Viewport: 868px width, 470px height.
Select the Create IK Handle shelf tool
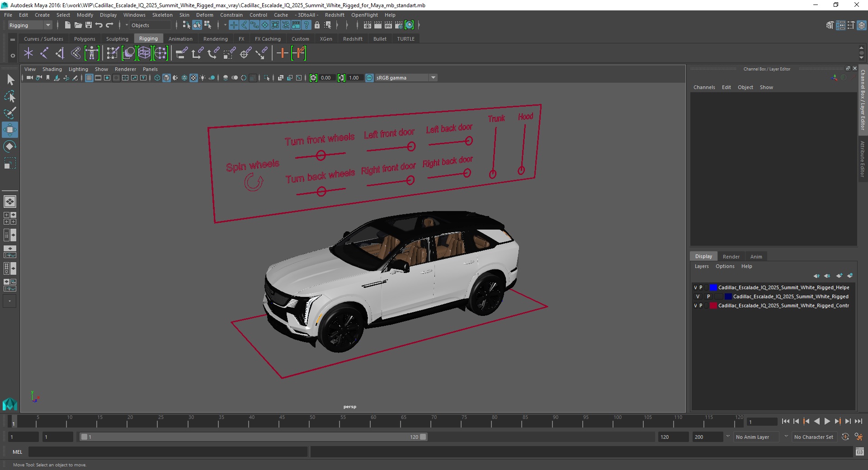[60, 53]
